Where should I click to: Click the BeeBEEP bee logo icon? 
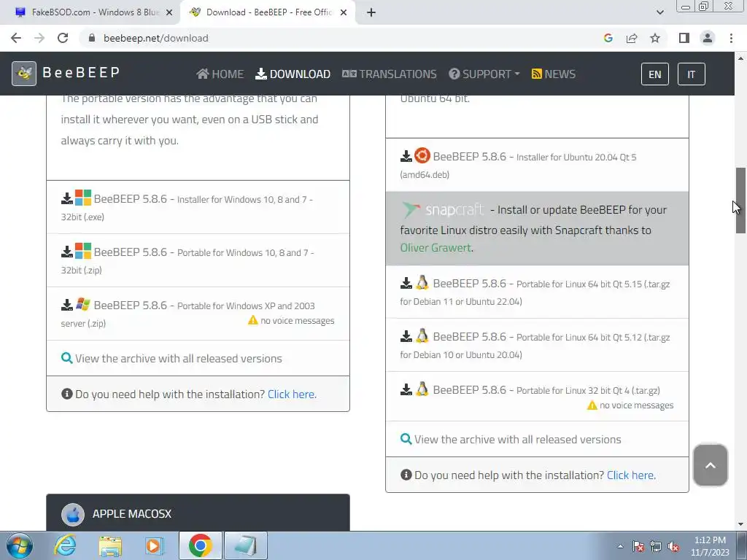[24, 74]
